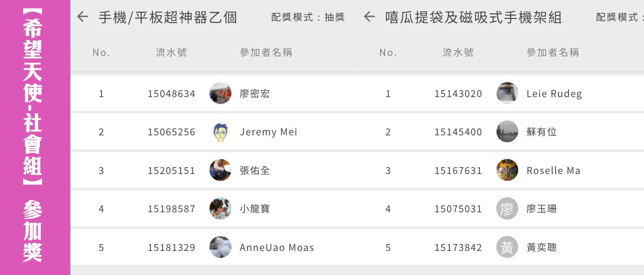Click Jeremy Mei's cartoon avatar
The image size is (644, 275).
pyautogui.click(x=220, y=132)
